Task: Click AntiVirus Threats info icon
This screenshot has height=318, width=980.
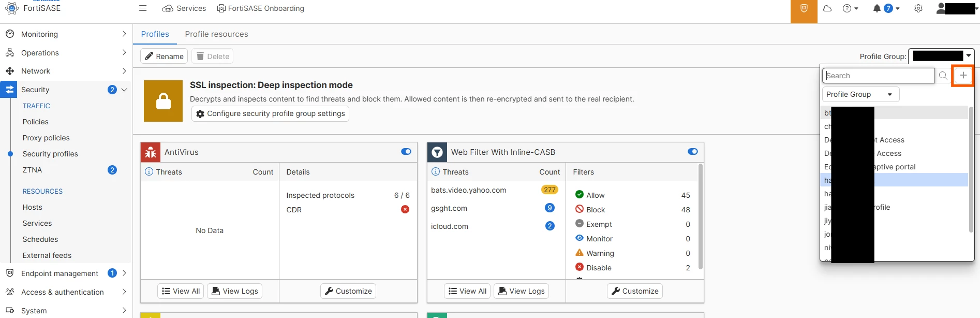Action: 149,171
